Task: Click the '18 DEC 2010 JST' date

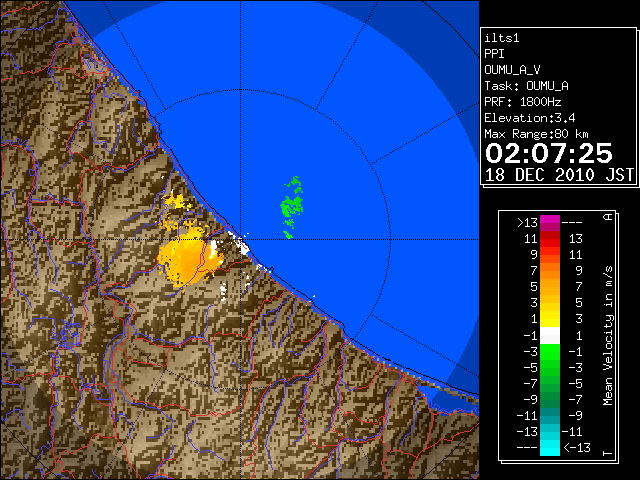Action: (x=559, y=175)
